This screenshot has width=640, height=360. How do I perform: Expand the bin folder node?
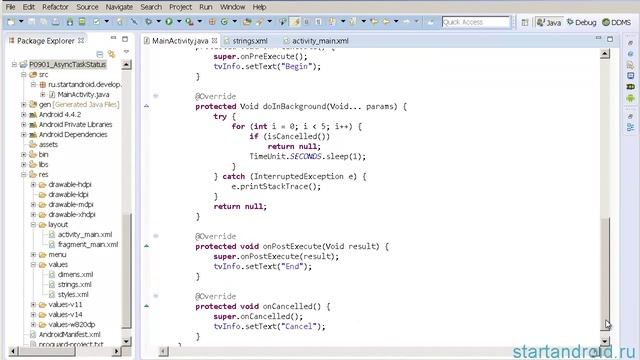(x=24, y=155)
